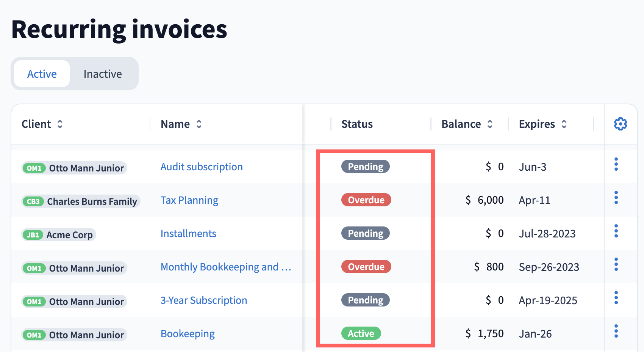
Task: Open table column settings gear
Action: 620,124
